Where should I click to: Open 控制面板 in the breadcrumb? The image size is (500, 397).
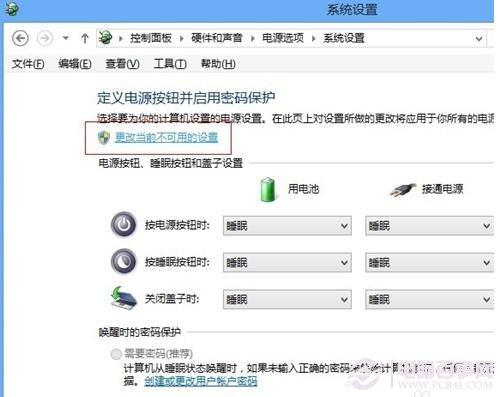151,38
